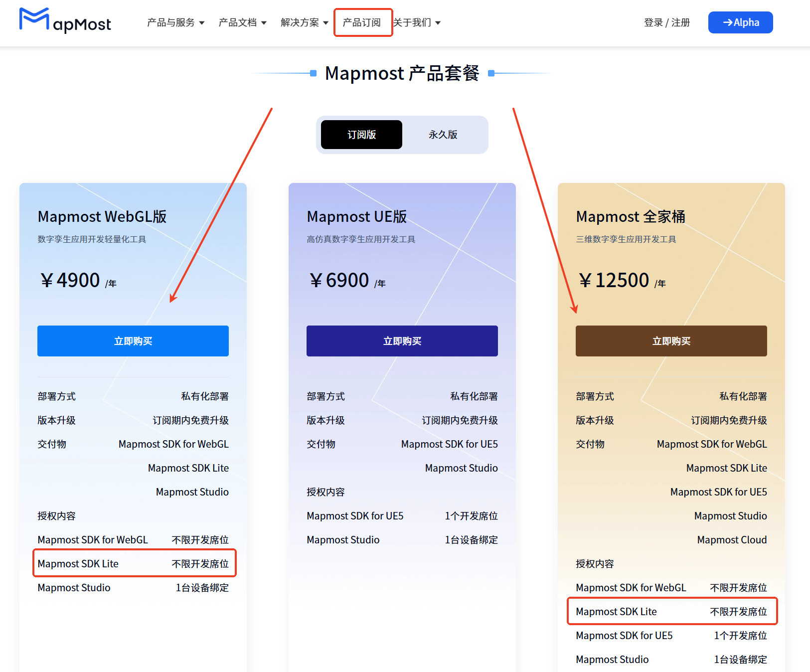Expand the 解决方案 dropdown

[305, 22]
